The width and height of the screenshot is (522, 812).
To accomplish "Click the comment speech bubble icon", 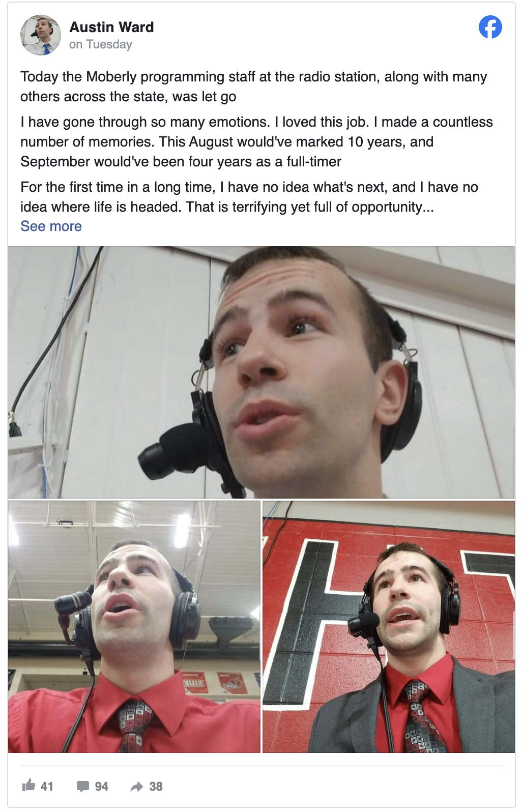I will 83,786.
